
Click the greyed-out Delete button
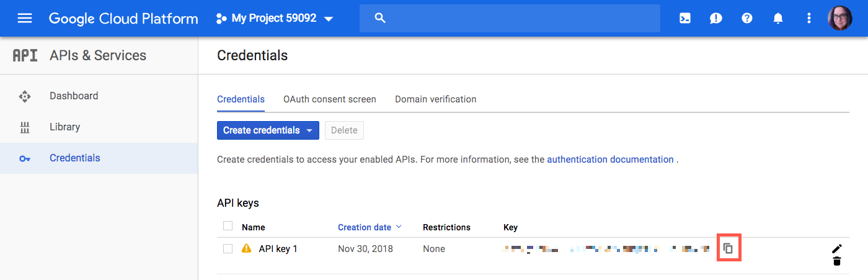344,130
